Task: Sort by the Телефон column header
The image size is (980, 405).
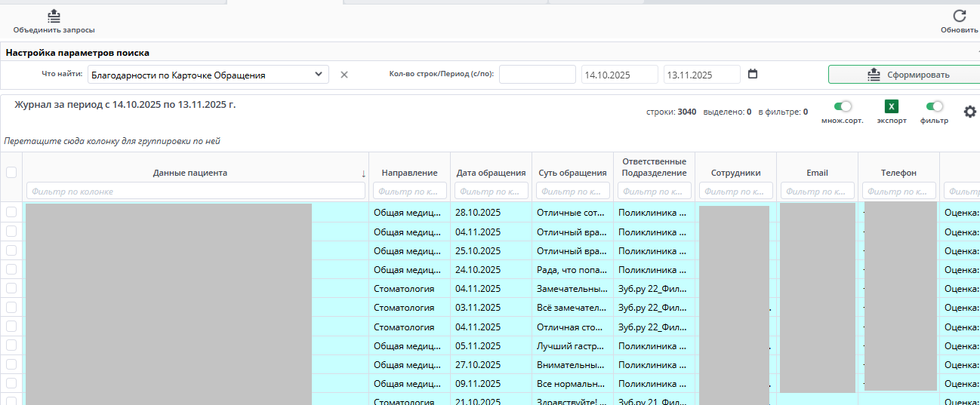Action: (899, 173)
